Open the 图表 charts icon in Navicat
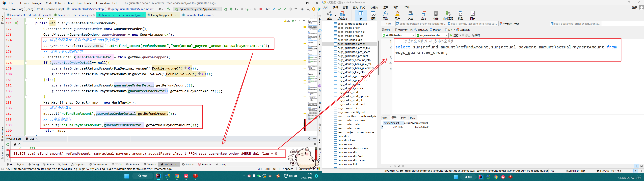The height and width of the screenshot is (181, 644). [472, 15]
